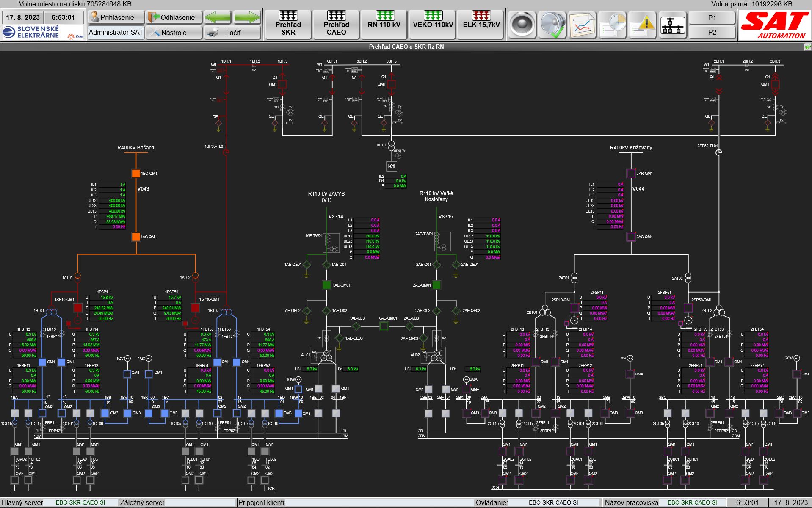The image size is (812, 508).
Task: Select red breaker 1SP50-QM1
Action: pyautogui.click(x=195, y=307)
